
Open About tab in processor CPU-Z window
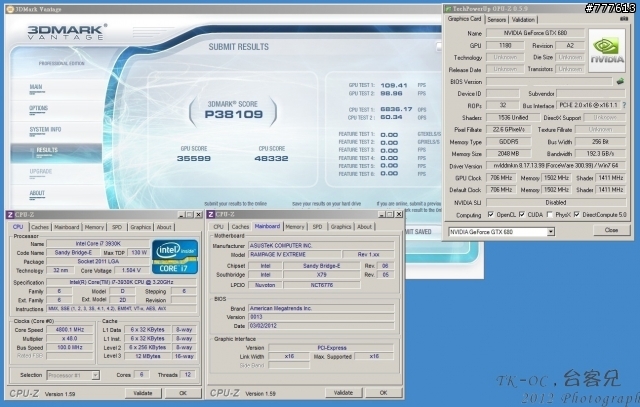tap(164, 227)
